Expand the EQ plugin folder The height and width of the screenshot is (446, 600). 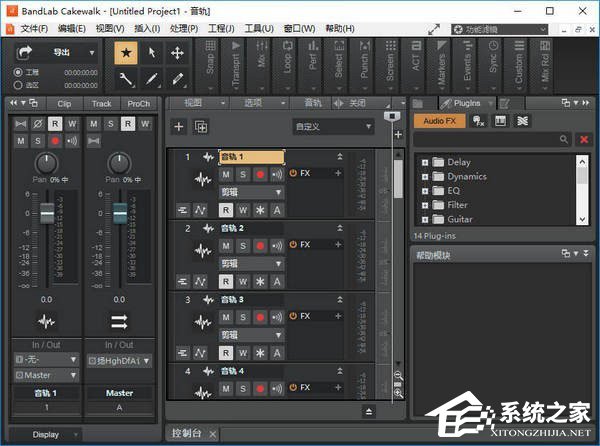pos(425,191)
